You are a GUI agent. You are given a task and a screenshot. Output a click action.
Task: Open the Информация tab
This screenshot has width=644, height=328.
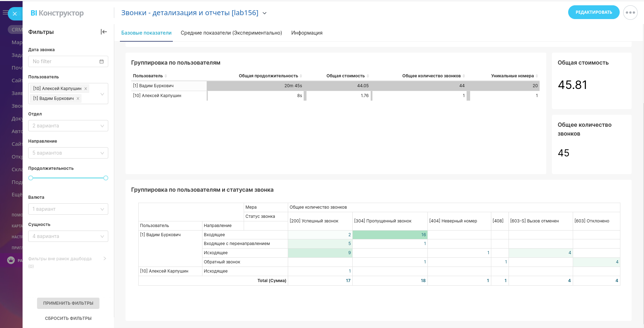pos(307,33)
